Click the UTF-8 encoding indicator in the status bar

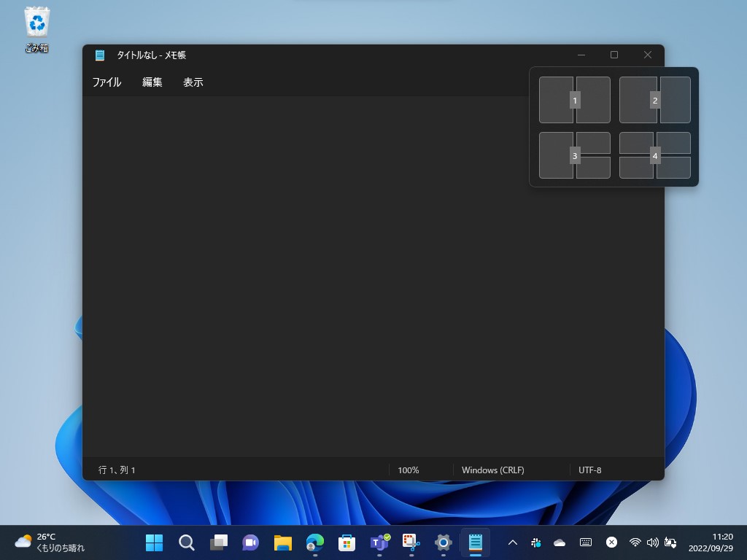coord(589,470)
